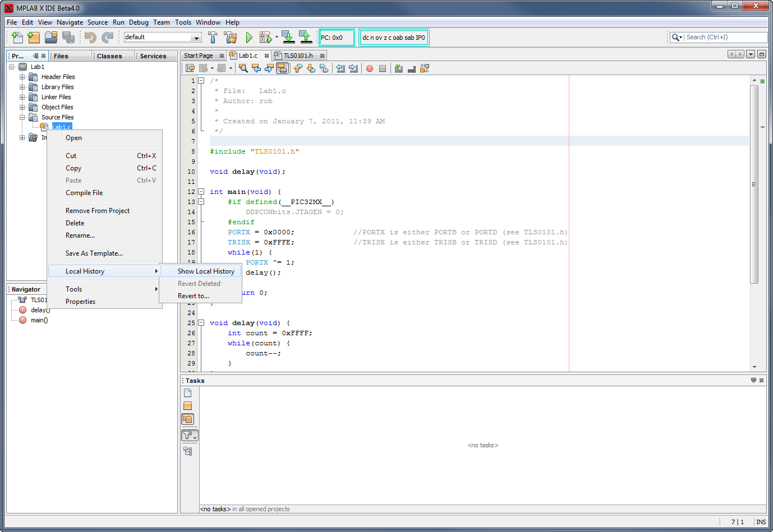This screenshot has width=773, height=532.
Task: Click the Find Selection magnifier icon
Action: point(243,68)
